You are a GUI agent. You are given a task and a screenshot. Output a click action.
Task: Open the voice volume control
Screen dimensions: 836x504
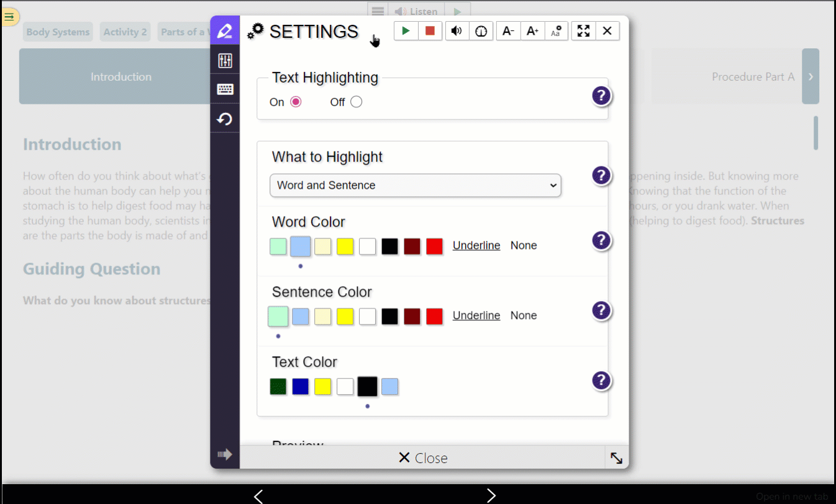pos(457,30)
